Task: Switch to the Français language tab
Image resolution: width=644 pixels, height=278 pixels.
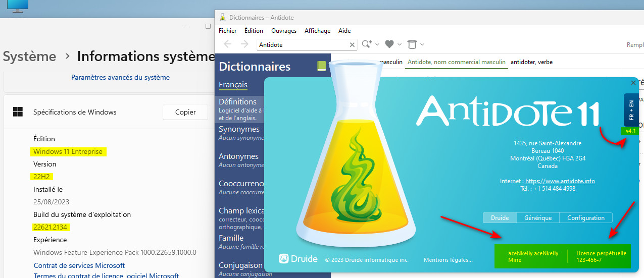Action: tap(233, 85)
